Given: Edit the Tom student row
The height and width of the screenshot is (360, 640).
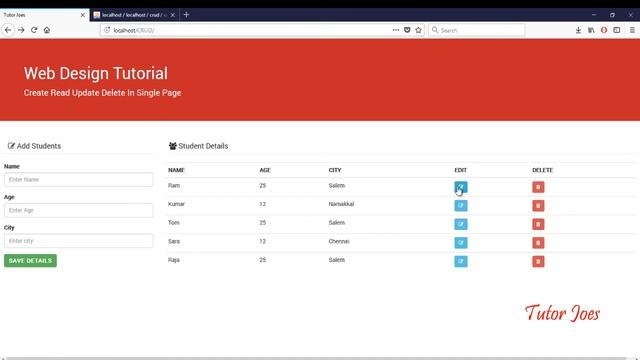Looking at the screenshot, I should point(461,224).
